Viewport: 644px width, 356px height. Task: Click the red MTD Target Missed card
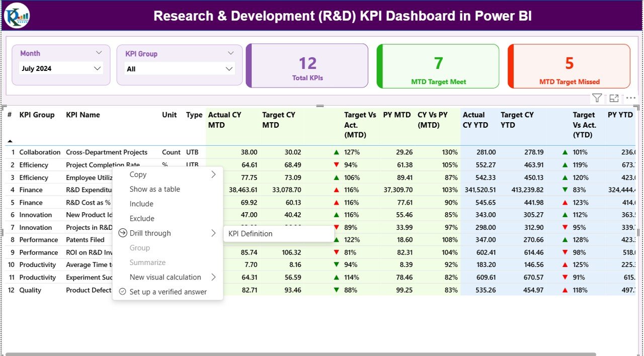(x=569, y=66)
